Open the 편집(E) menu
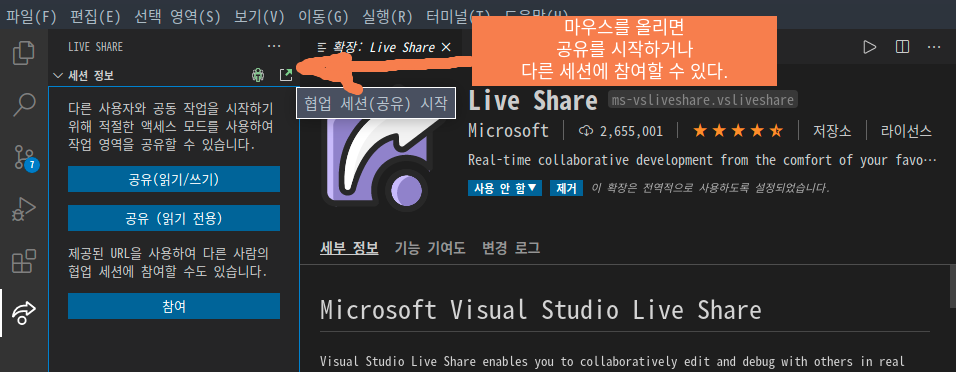The width and height of the screenshot is (956, 372). coord(95,16)
